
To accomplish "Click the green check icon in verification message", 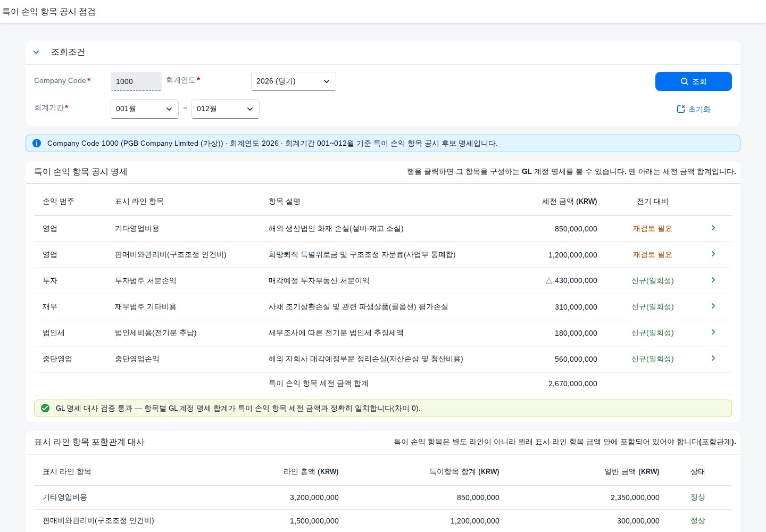I will (45, 408).
